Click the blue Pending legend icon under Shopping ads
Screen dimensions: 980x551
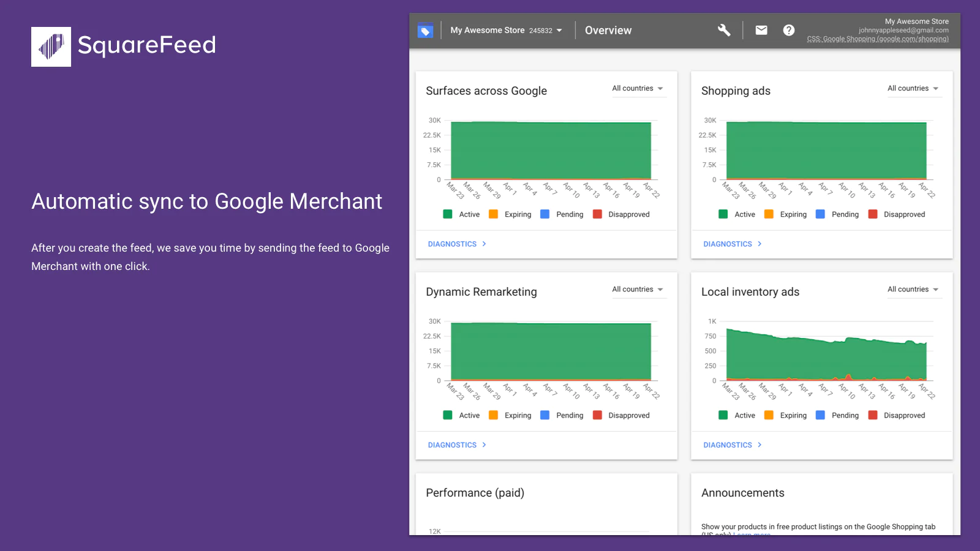coord(820,214)
